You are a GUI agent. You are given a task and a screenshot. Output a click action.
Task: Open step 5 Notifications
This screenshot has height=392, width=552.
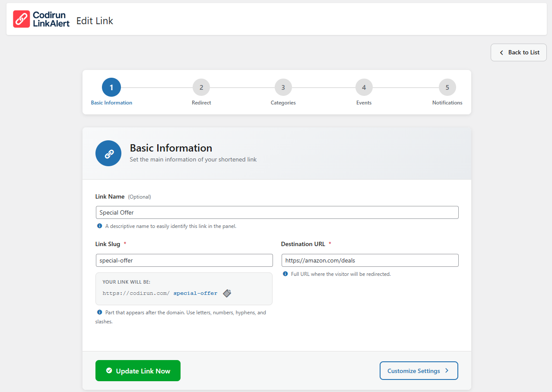[x=447, y=88]
